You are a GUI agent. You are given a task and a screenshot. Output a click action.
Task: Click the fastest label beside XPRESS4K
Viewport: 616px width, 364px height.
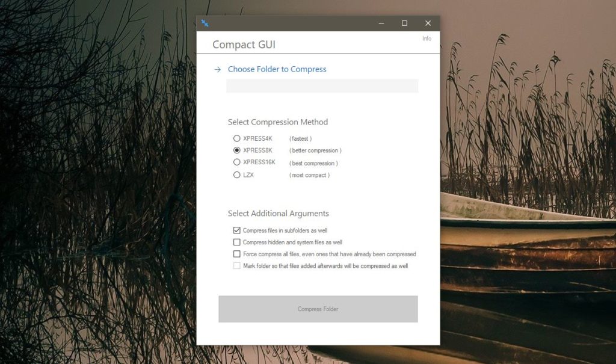coord(302,138)
